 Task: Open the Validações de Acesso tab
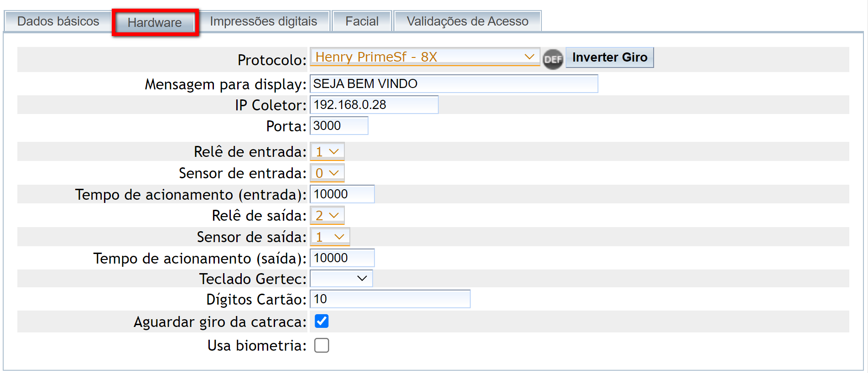(467, 21)
